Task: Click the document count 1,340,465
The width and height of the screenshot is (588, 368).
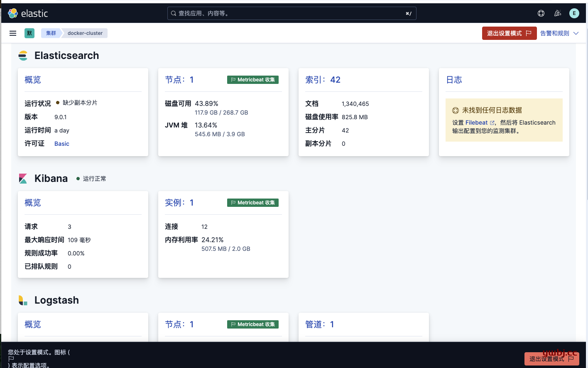Action: coord(355,104)
